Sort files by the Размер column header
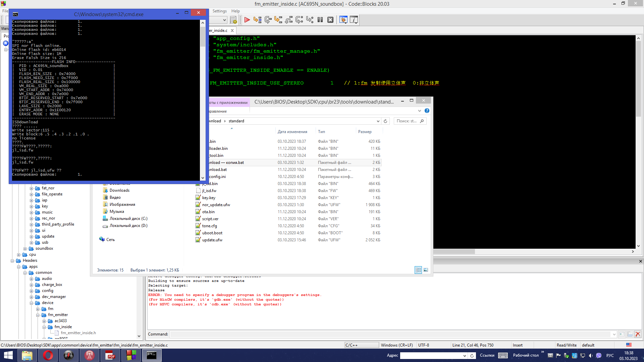 pos(365,132)
